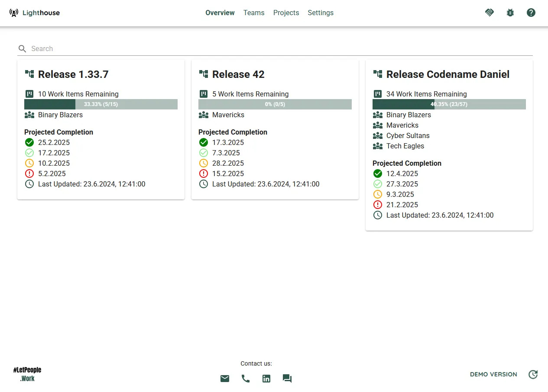Viewport: 548px width, 392px height.
Task: Click the project icon beside Release 1.33.7
Action: click(x=29, y=74)
